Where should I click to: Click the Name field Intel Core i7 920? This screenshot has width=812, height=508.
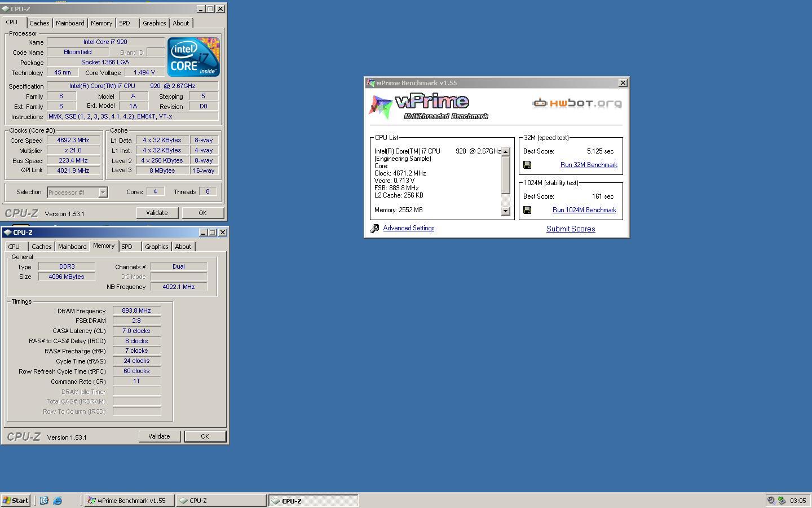[105, 42]
